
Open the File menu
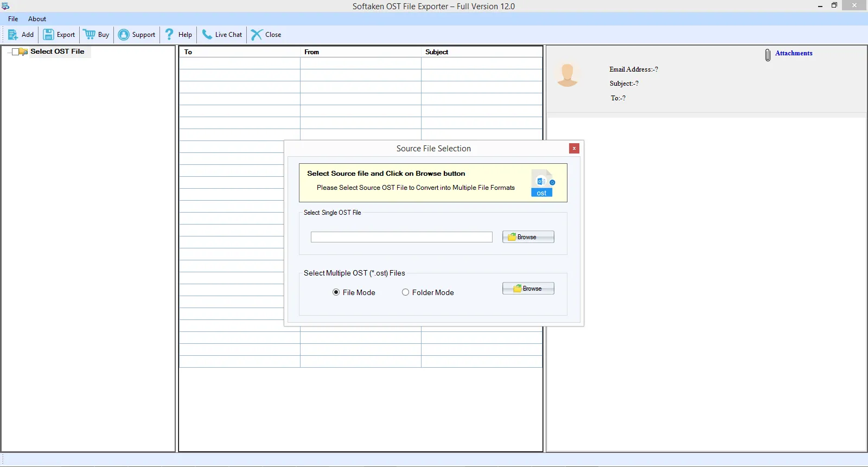pyautogui.click(x=13, y=19)
